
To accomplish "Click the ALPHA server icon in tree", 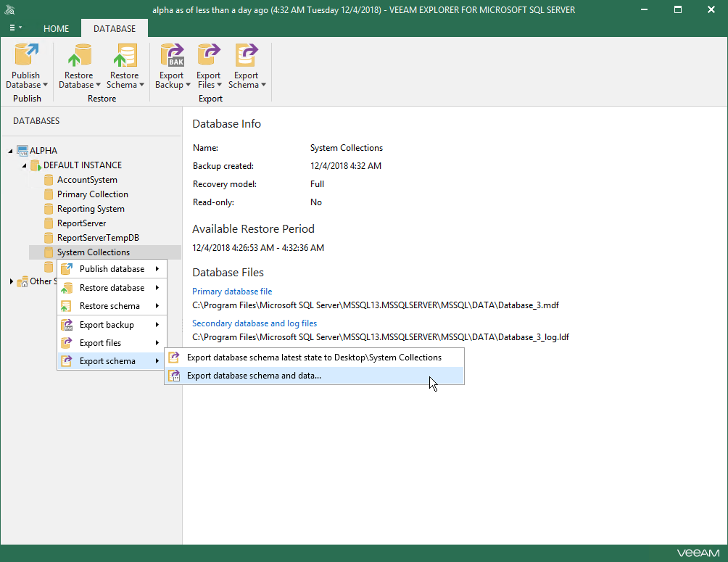I will [22, 151].
